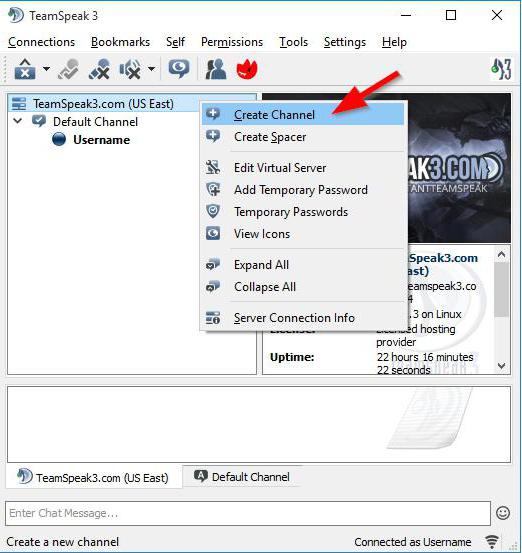Click the Enter Chat Message input field
Screen dimensions: 522x553
(248, 513)
